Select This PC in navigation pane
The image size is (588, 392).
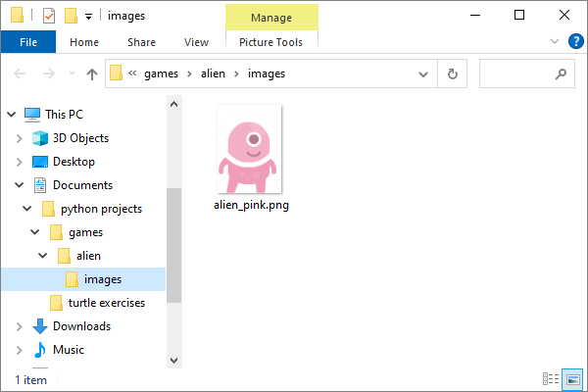64,114
